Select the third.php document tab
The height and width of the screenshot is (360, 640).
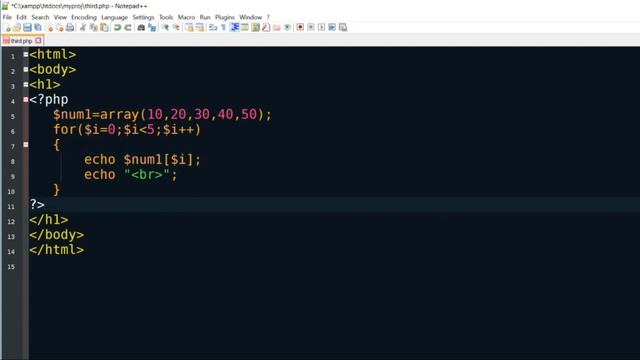point(21,41)
